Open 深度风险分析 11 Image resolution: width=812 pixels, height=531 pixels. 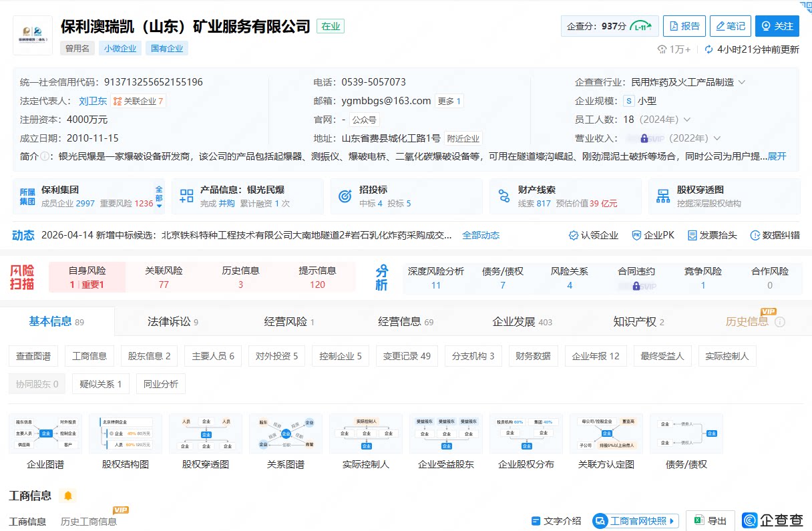click(x=436, y=278)
